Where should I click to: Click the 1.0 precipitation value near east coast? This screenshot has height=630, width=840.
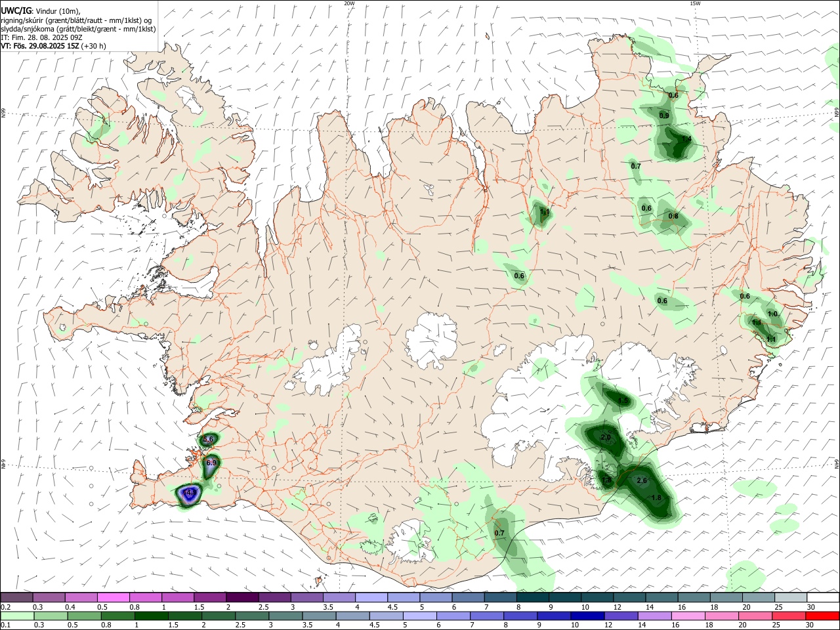coord(772,314)
